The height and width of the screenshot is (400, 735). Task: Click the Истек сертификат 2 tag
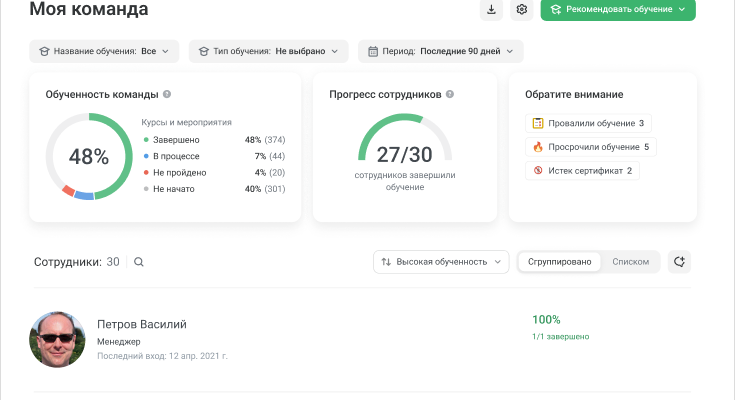(582, 171)
